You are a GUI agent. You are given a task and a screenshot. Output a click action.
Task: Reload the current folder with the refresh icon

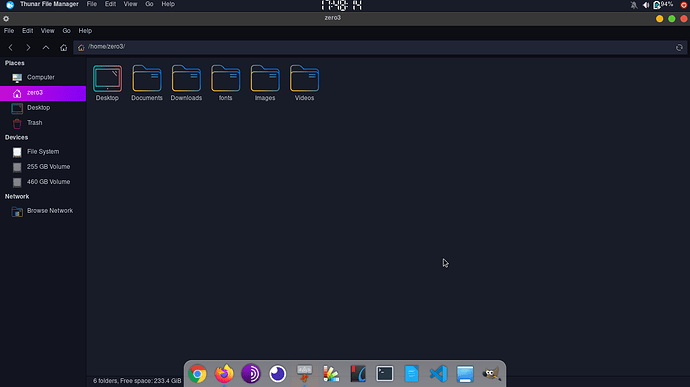[679, 47]
